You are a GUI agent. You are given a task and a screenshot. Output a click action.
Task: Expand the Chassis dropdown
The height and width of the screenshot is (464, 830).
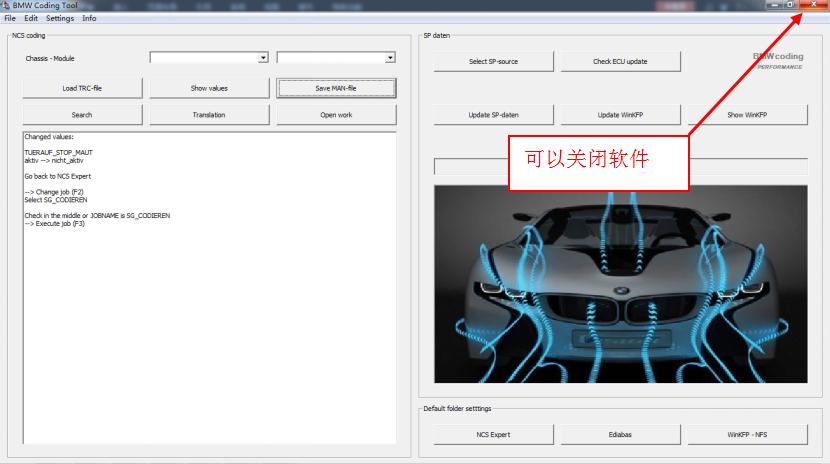[263, 58]
